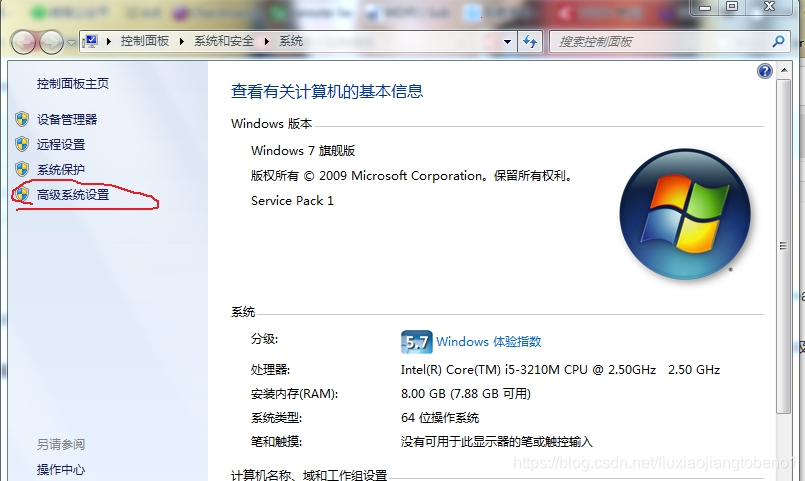
Task: Close the System window
Action: click(x=769, y=7)
